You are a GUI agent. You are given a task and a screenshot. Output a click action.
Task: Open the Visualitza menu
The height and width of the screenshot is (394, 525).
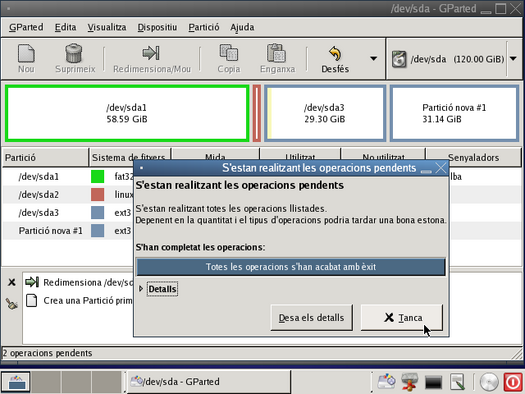(107, 27)
